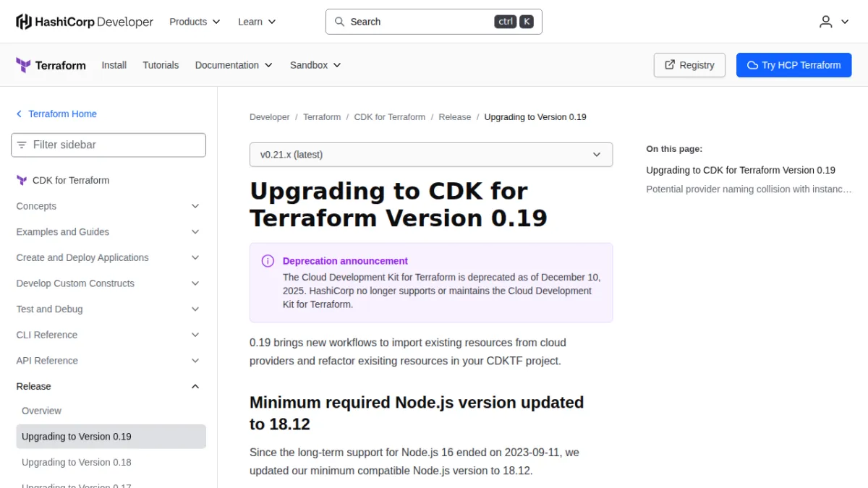Click the CDK for Terraform breadcrumb
Image resolution: width=868 pixels, height=488 pixels.
[390, 117]
